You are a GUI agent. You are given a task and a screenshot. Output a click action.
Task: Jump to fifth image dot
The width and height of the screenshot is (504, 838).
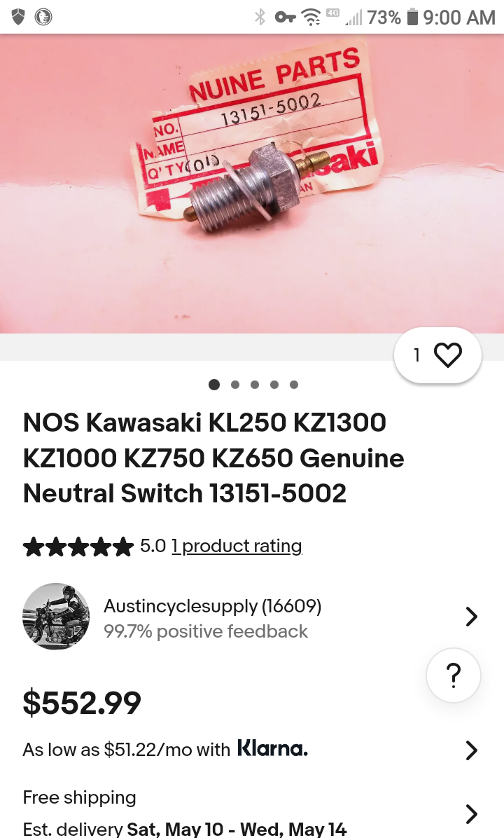point(293,384)
